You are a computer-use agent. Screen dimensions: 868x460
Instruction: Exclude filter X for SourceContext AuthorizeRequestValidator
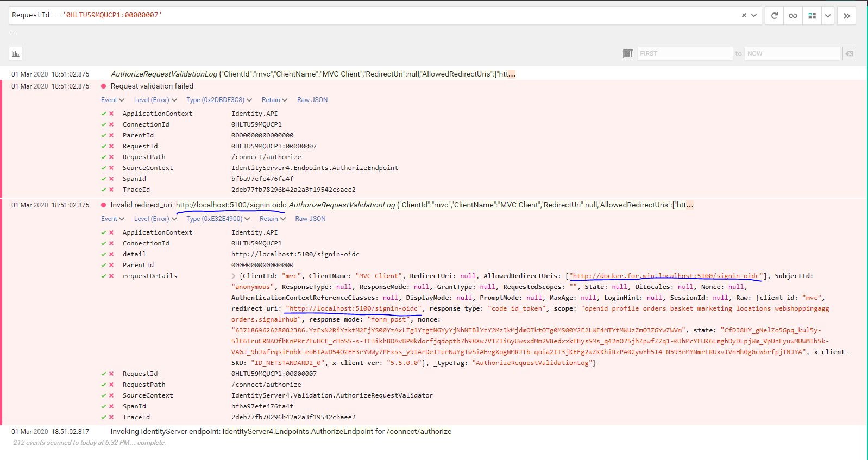point(111,395)
